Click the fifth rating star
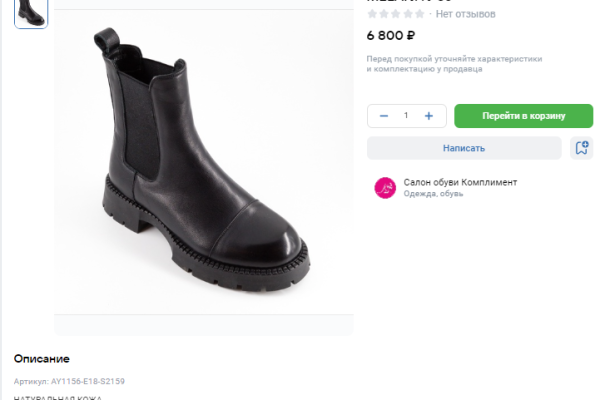The height and width of the screenshot is (400, 600). pyautogui.click(x=420, y=14)
